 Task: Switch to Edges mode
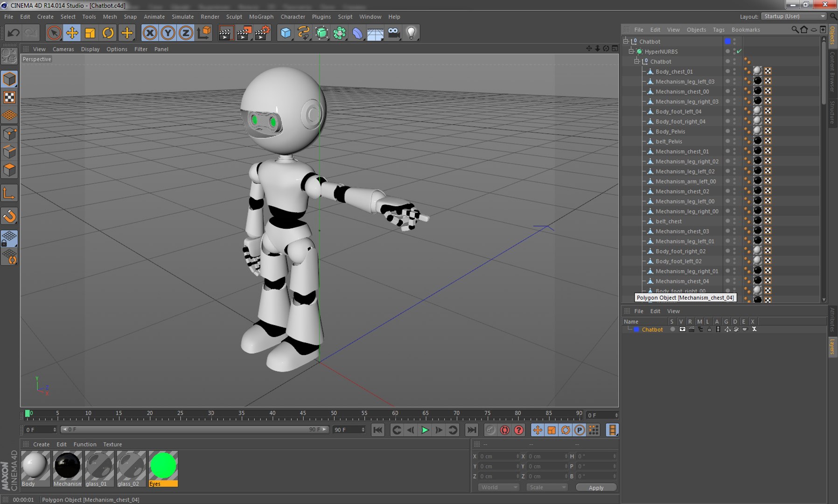tap(9, 152)
